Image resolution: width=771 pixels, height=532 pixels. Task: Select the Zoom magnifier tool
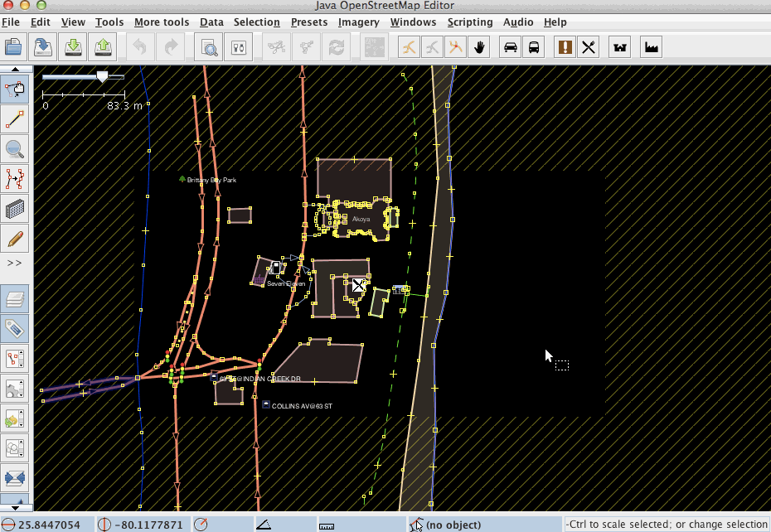click(x=15, y=149)
